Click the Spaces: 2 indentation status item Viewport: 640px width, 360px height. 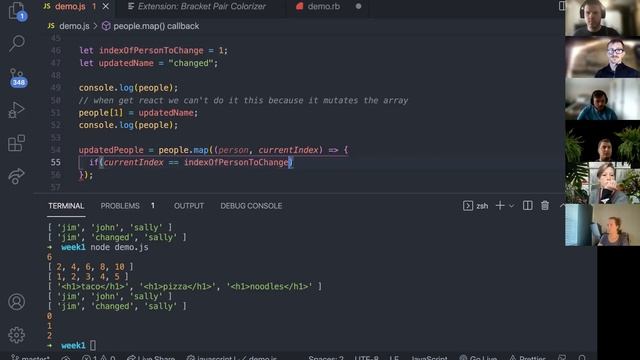(x=326, y=358)
